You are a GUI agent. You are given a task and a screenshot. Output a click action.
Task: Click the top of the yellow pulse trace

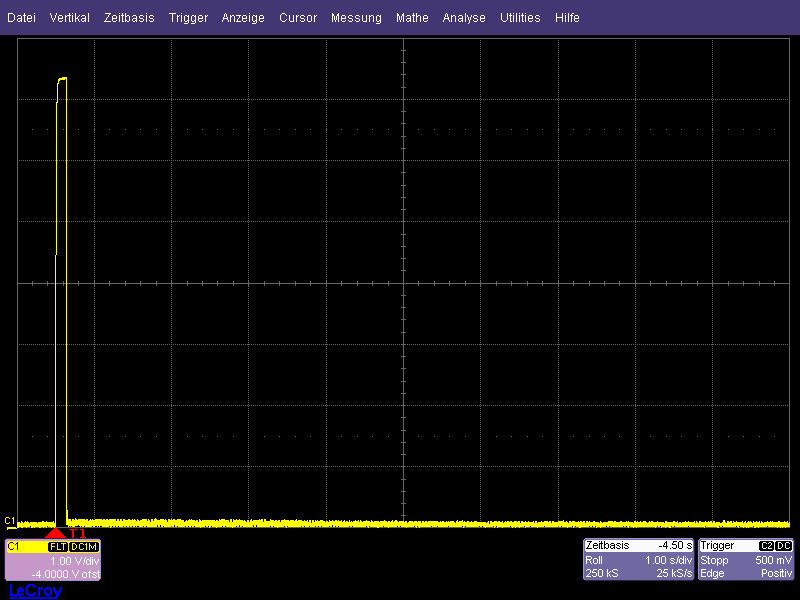click(x=62, y=78)
